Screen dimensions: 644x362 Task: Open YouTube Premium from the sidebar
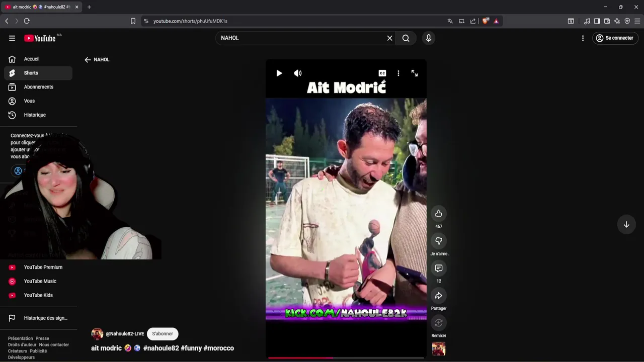point(38,267)
